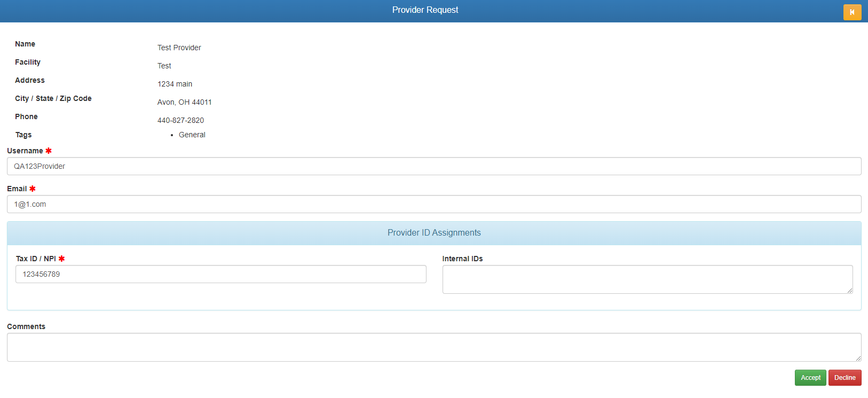Click the orange back icon in header

[x=852, y=12]
